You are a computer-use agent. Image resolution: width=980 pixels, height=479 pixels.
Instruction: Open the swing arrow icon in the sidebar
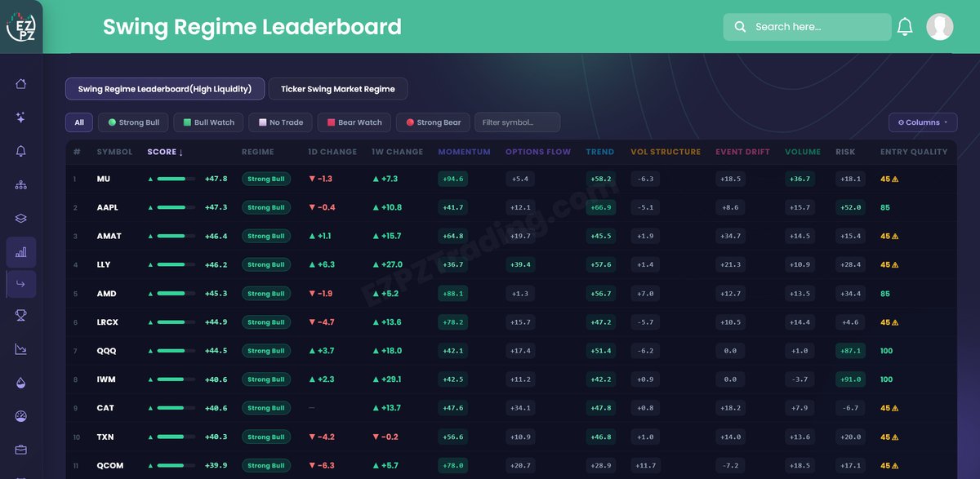(x=21, y=284)
